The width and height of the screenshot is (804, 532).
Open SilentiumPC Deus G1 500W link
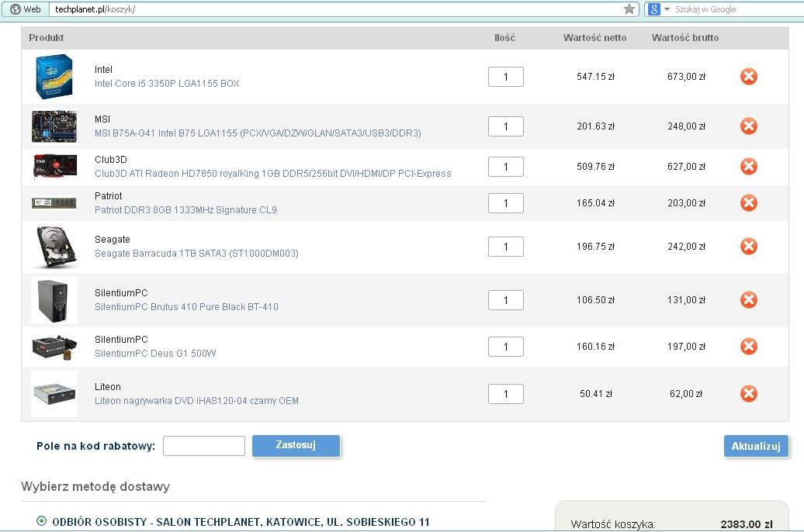(x=155, y=354)
